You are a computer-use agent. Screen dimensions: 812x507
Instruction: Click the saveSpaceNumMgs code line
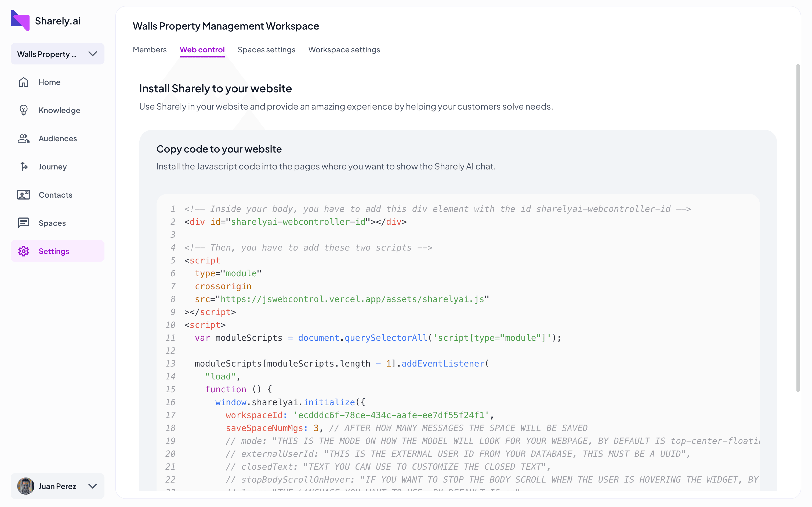point(406,428)
